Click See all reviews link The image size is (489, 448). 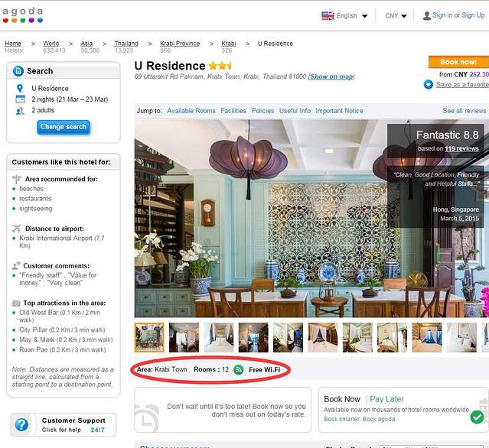pos(464,111)
